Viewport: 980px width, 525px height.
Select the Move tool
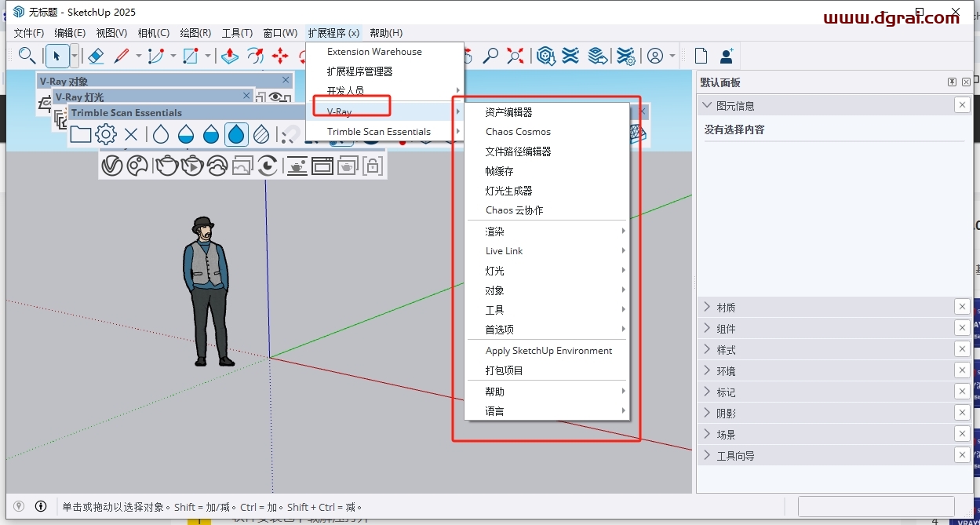coord(280,56)
